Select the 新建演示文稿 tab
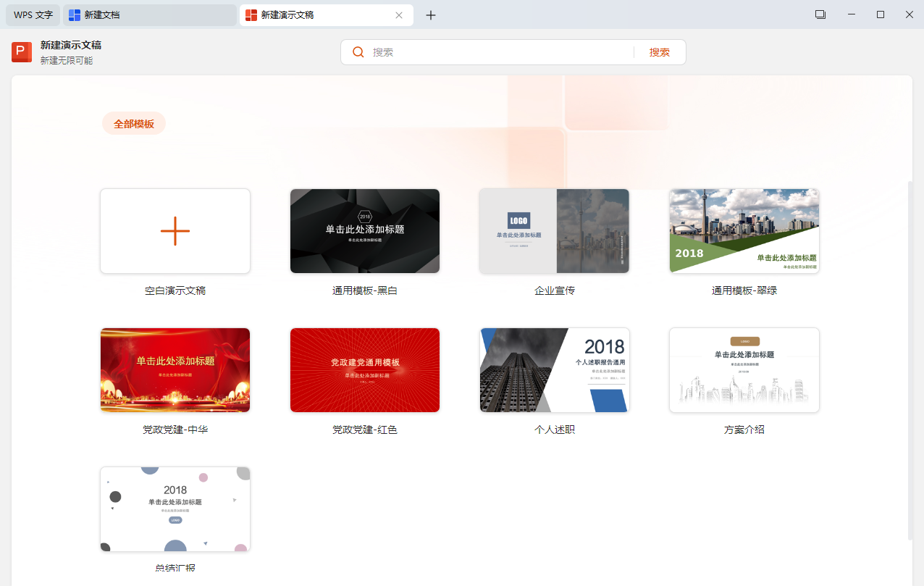This screenshot has height=586, width=924. point(327,15)
